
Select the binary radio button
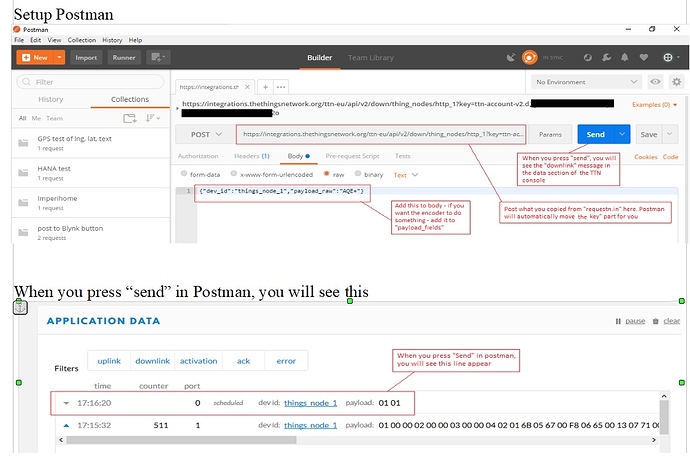(x=358, y=174)
